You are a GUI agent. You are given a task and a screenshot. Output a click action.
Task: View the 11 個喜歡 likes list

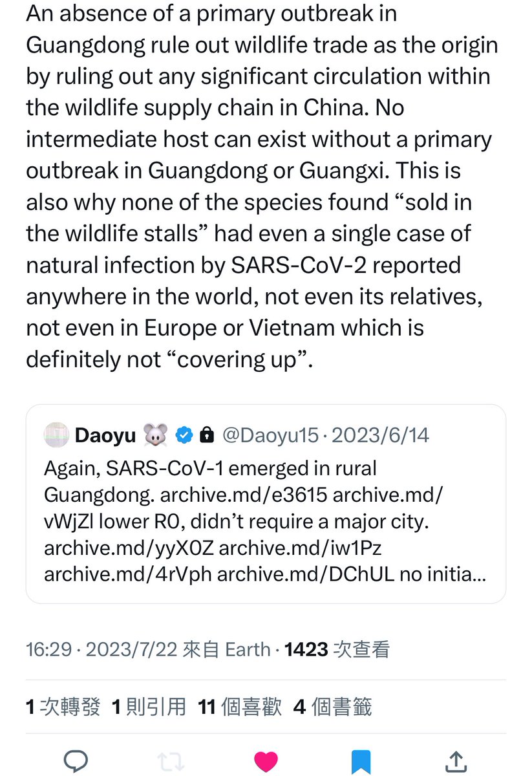coord(240,707)
